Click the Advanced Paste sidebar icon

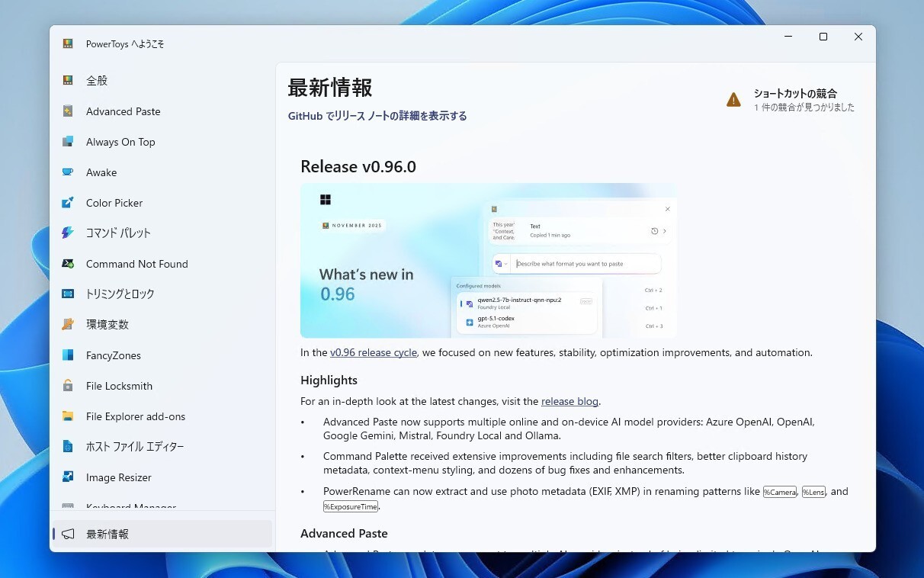pos(68,111)
